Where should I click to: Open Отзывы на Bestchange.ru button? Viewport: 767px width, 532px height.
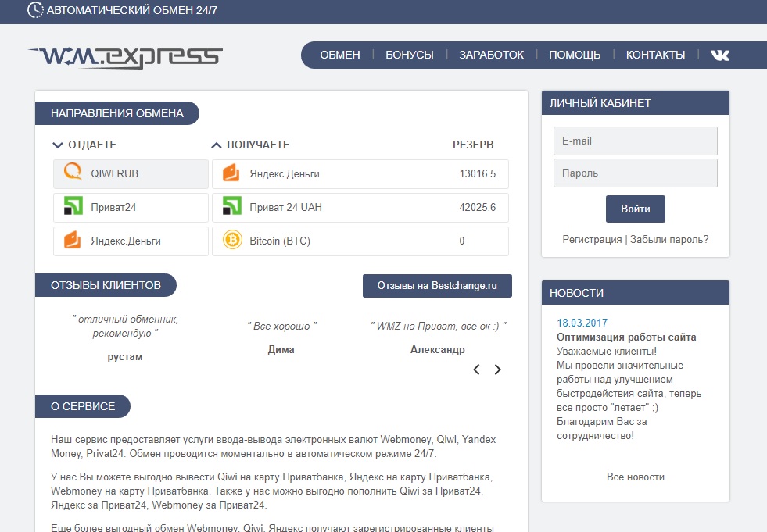coord(437,286)
